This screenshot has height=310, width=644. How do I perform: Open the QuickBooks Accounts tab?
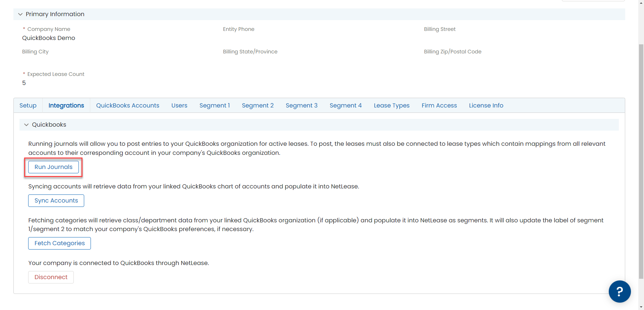point(128,105)
